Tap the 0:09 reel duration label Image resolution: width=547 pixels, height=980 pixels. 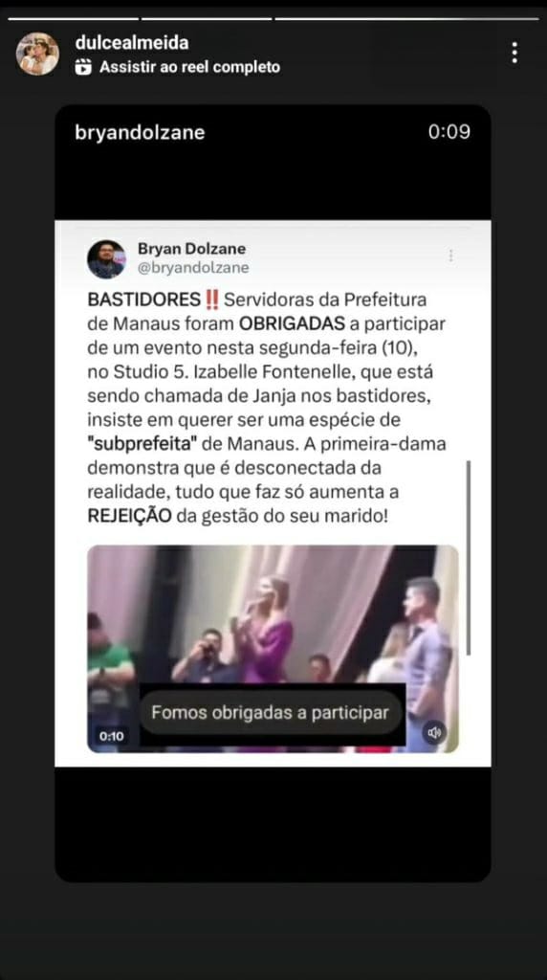click(449, 132)
